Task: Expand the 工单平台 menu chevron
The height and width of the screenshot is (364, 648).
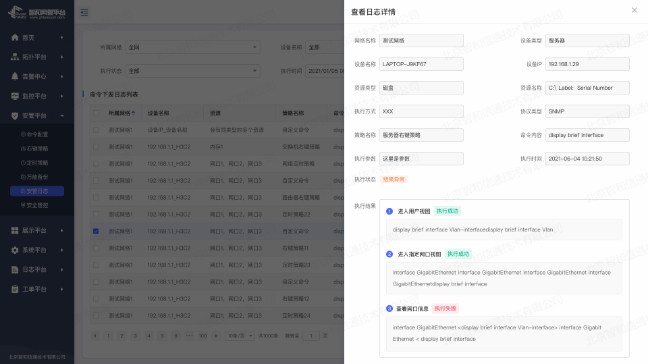Action: tap(62, 289)
